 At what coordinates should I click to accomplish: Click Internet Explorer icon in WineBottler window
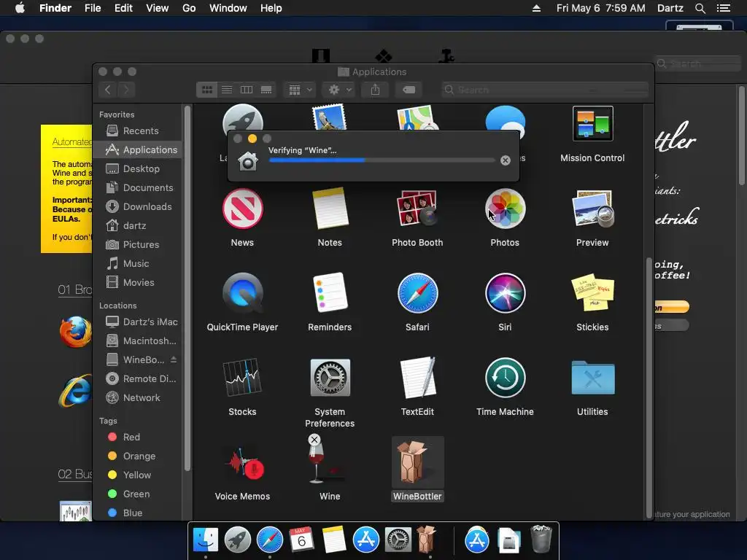75,392
